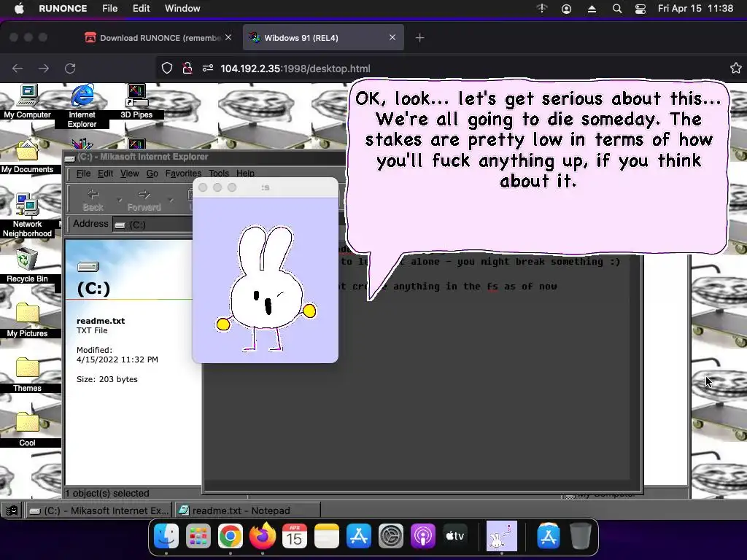The width and height of the screenshot is (747, 560).
Task: Click the shield tracking protection icon
Action: coord(167,69)
